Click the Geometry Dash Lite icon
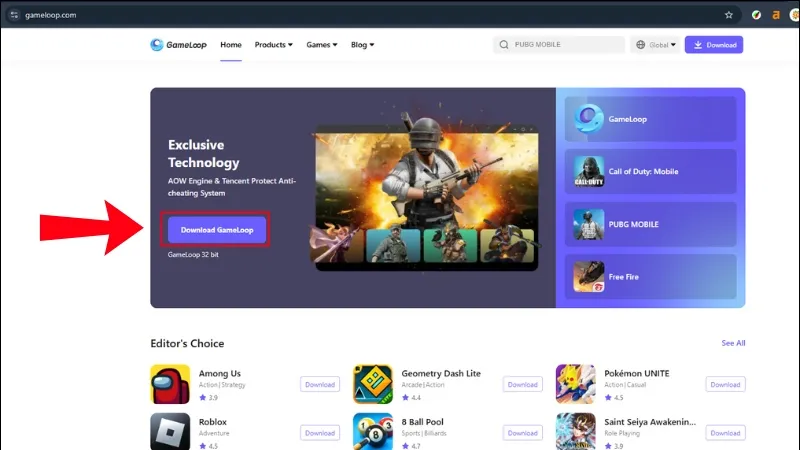Viewport: 800px width, 450px height. (373, 384)
